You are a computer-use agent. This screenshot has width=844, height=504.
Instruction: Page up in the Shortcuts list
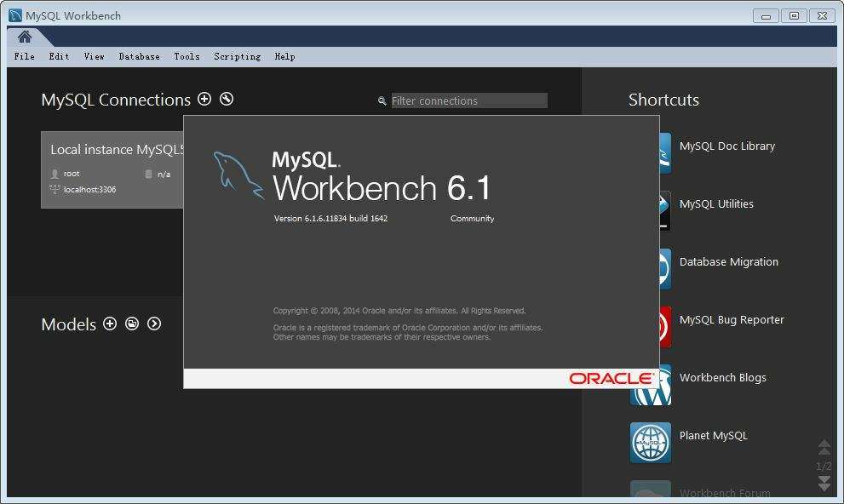click(x=824, y=447)
